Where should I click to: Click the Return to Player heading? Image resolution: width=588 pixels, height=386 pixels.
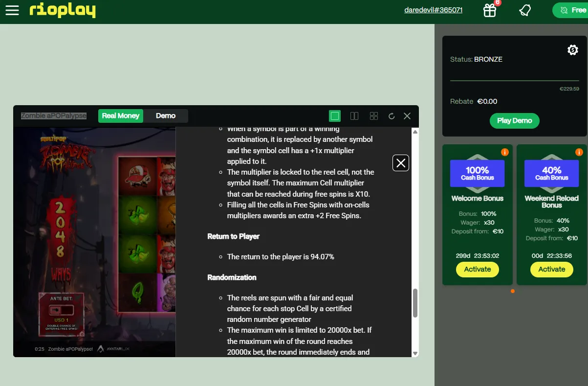tap(233, 236)
